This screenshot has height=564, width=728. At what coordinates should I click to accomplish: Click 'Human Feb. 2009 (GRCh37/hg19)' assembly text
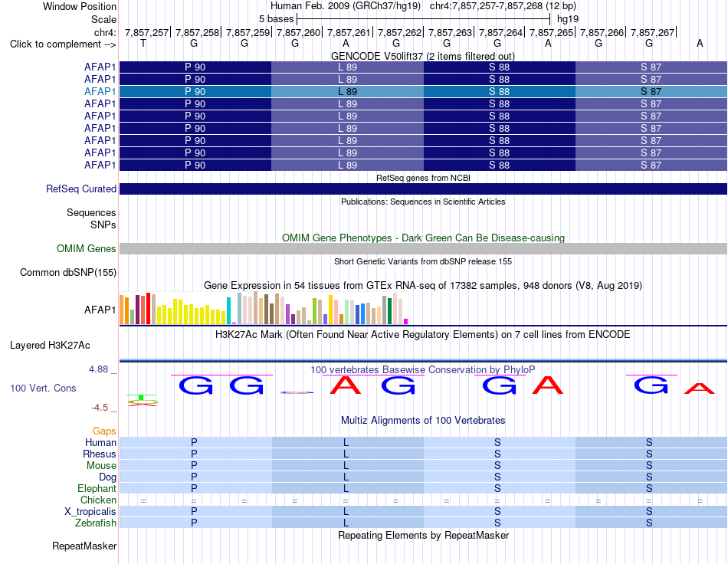pos(346,6)
